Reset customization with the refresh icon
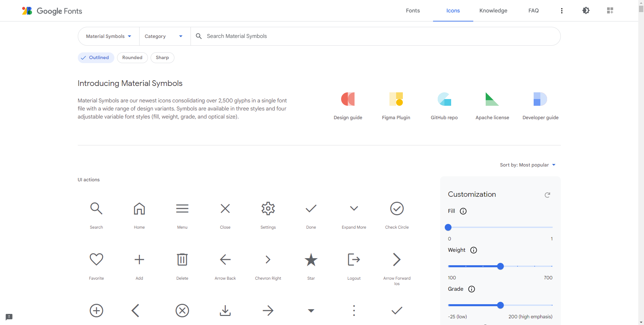The width and height of the screenshot is (644, 325). 547,195
